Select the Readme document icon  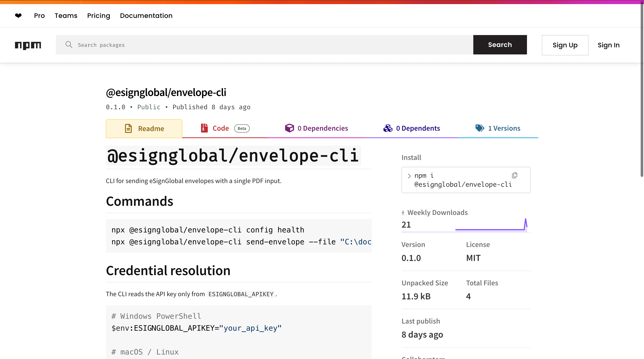[128, 128]
